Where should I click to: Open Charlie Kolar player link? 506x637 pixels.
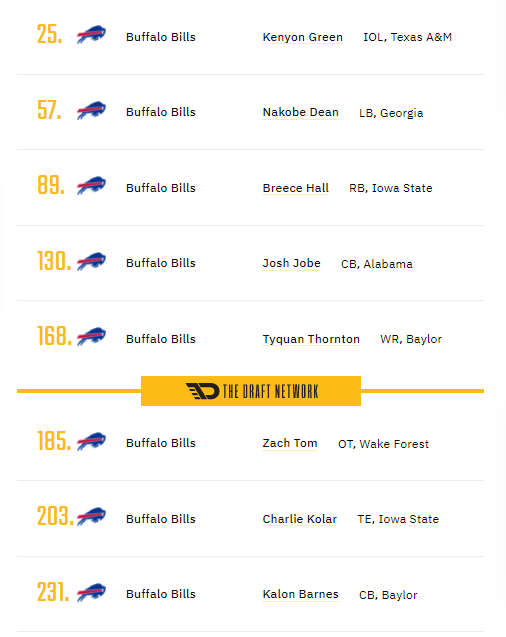pos(300,519)
